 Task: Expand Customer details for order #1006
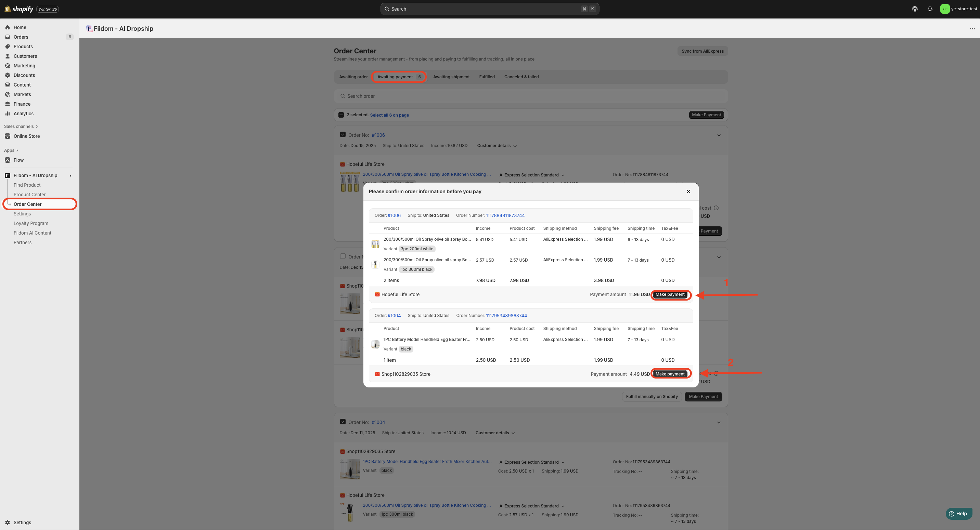[497, 146]
